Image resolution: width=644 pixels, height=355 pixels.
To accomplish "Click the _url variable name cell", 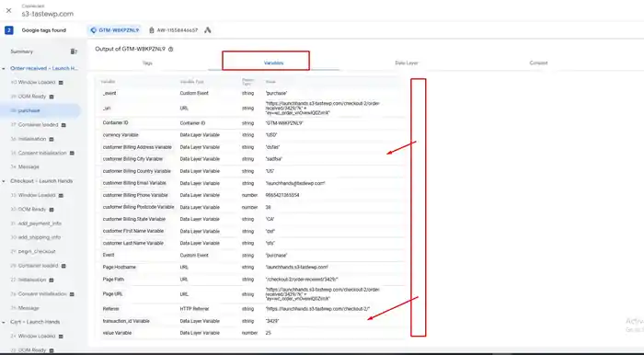I will point(107,109).
